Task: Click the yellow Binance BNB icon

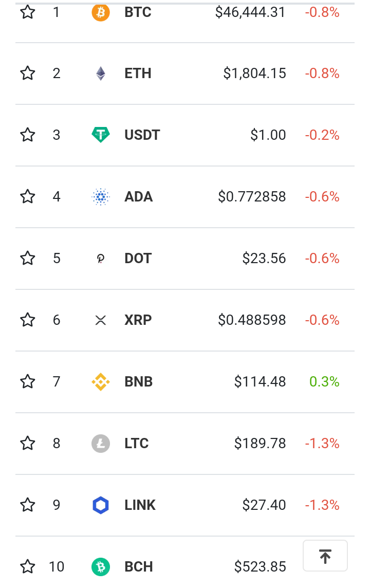Action: coord(101,382)
